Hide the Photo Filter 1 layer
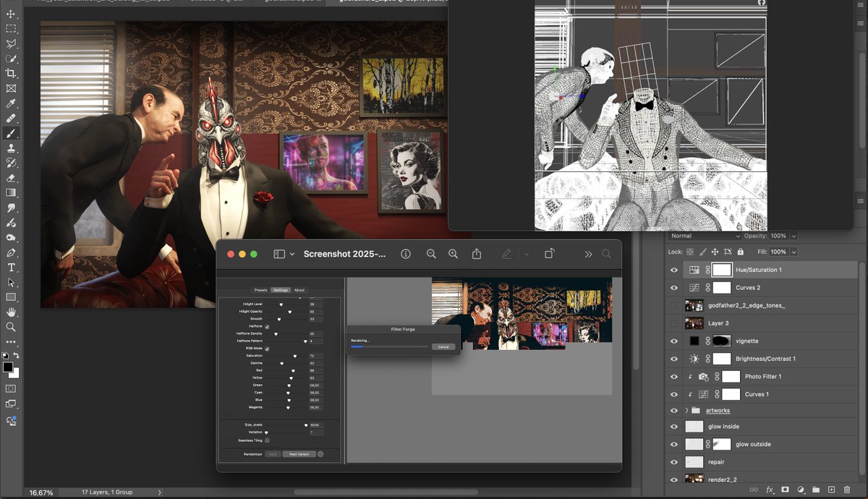This screenshot has width=868, height=499. point(674,376)
